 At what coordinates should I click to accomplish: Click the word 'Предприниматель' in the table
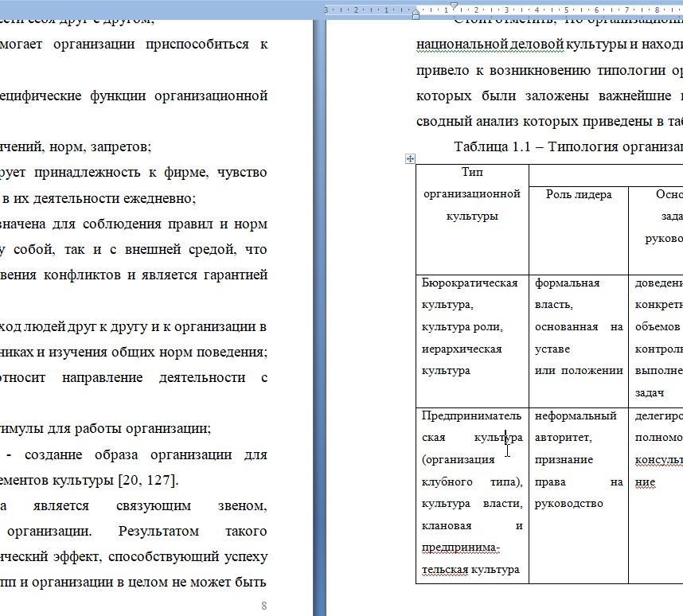(x=471, y=415)
